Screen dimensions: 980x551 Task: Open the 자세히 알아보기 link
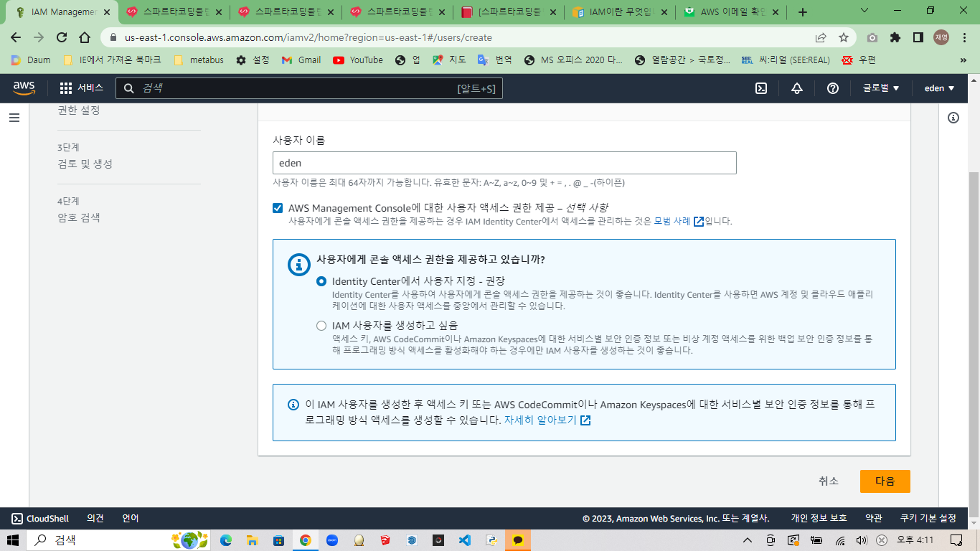(x=540, y=420)
